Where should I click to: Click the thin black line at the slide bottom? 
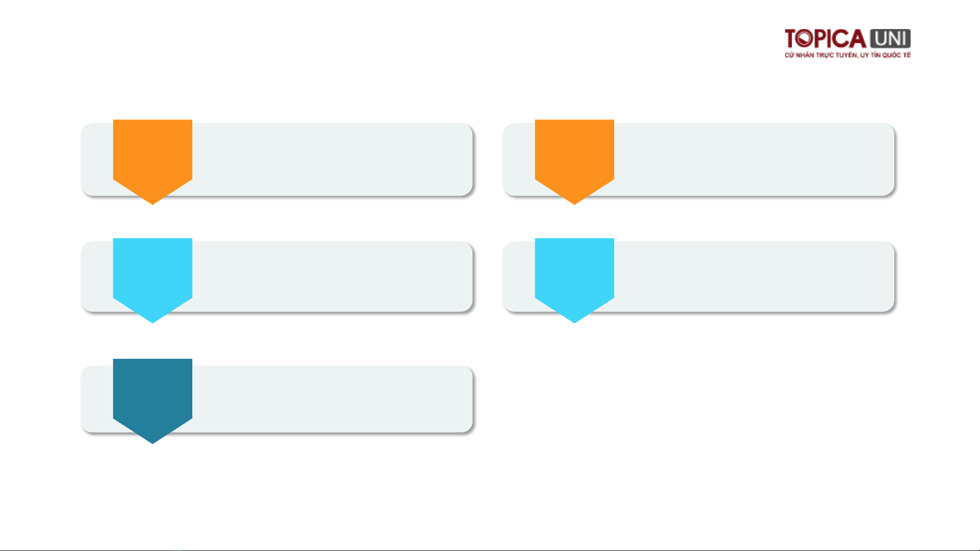(490, 550)
